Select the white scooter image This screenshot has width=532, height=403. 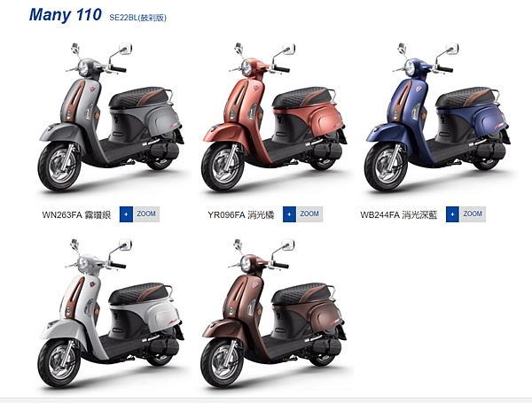pyautogui.click(x=111, y=314)
